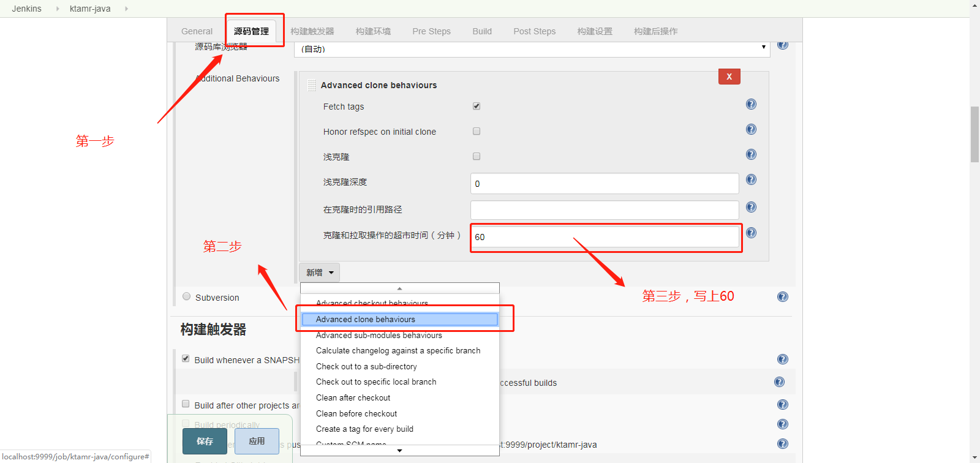Switch to the Post Steps tab
Screen dimensions: 980x463
point(535,31)
